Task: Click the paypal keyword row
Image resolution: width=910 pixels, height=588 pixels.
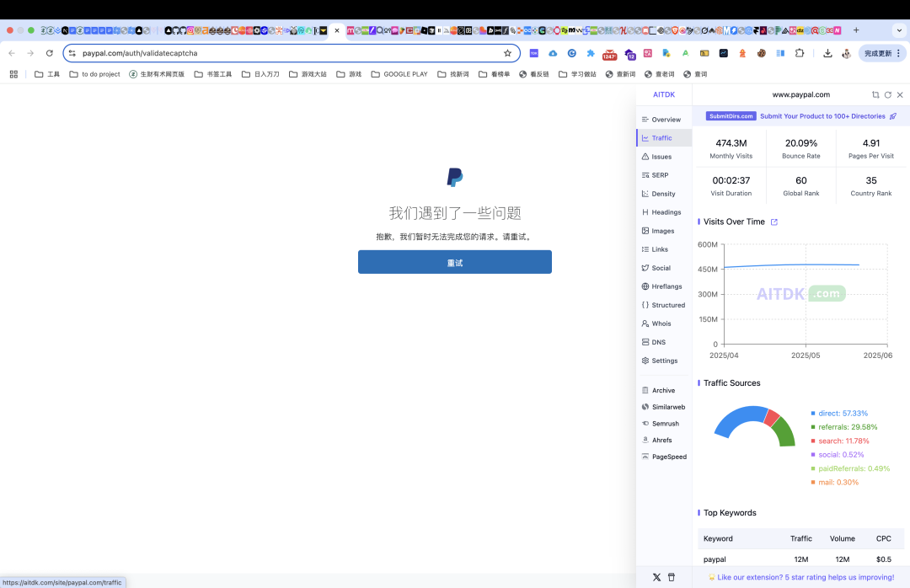Action: click(x=801, y=559)
